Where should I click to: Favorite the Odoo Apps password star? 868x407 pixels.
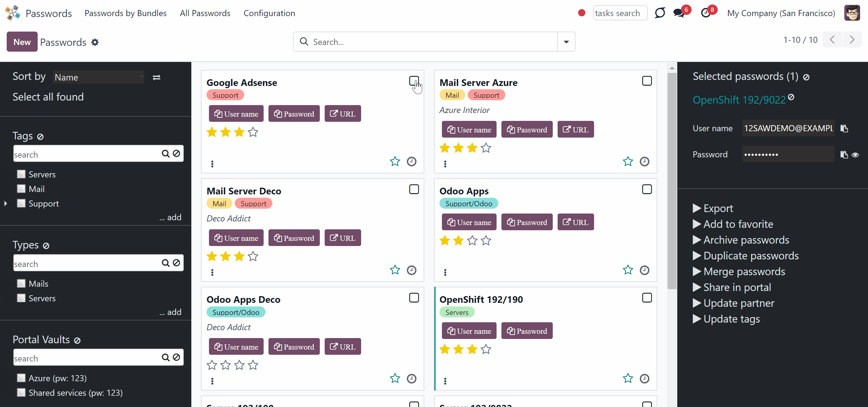pyautogui.click(x=628, y=270)
